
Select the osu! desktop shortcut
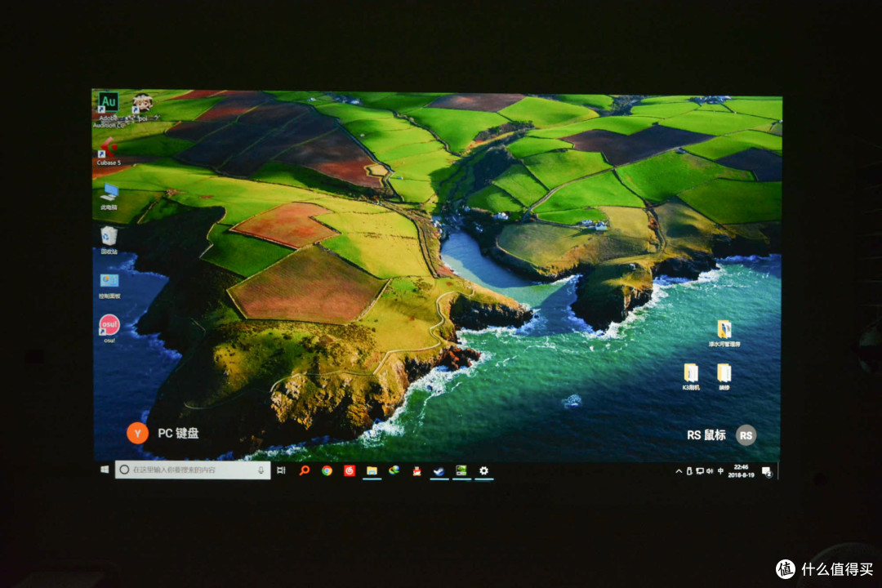point(109,328)
